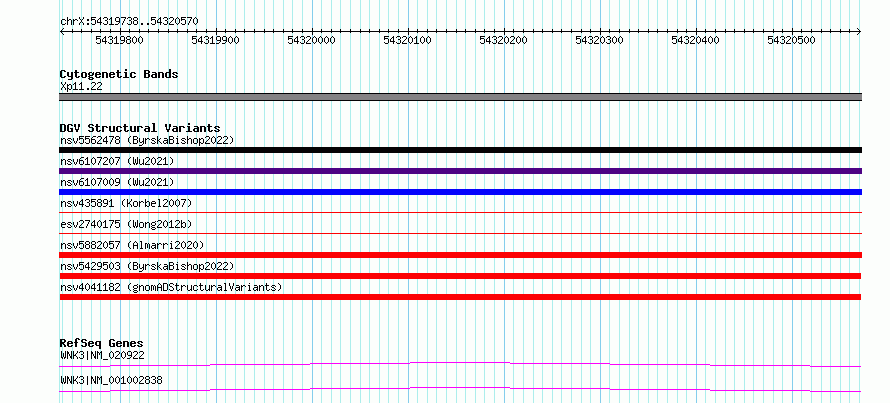Click ruler position label 54320200

(x=503, y=40)
